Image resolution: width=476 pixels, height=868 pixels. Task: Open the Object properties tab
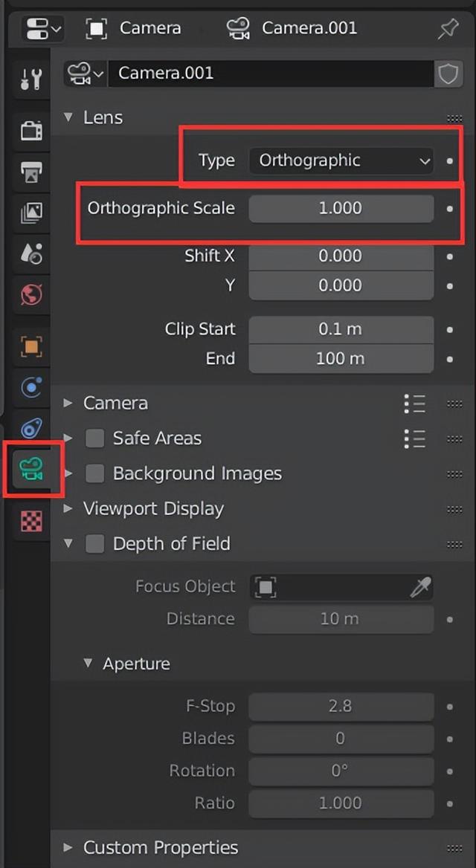pyautogui.click(x=31, y=346)
